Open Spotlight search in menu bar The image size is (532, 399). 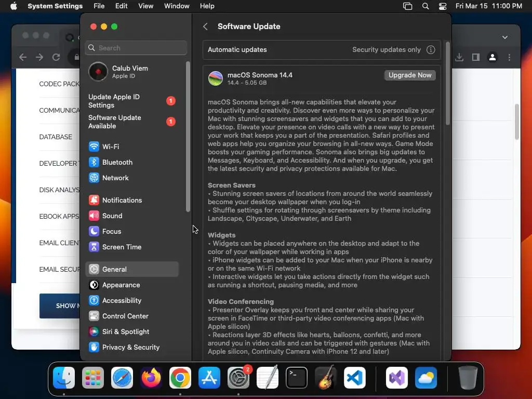tap(425, 6)
